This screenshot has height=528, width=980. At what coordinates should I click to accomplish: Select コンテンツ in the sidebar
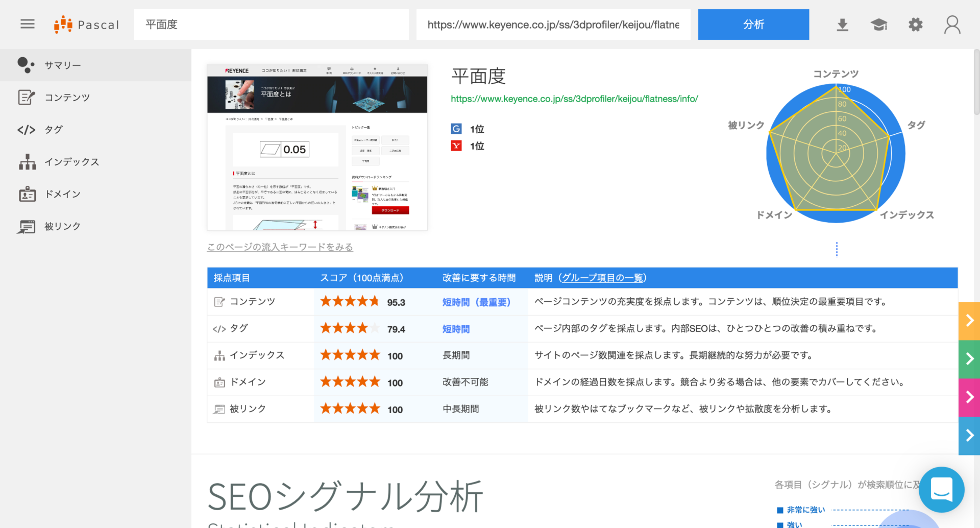[x=95, y=98]
